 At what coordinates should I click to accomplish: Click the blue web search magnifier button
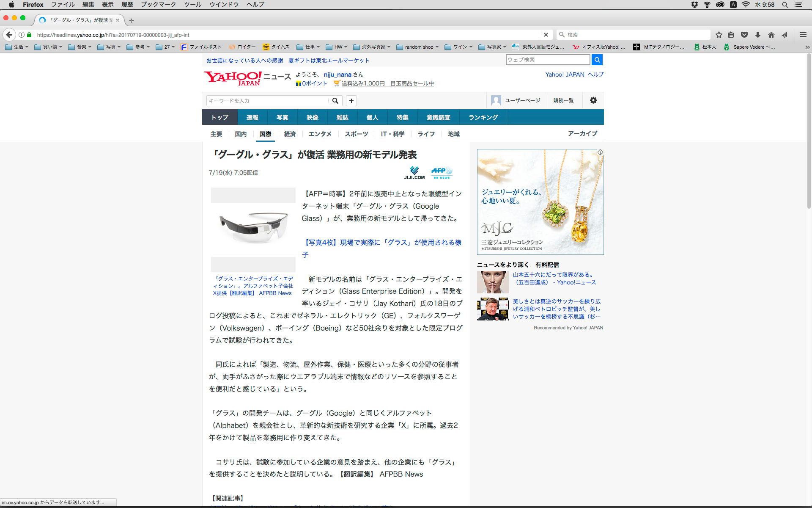tap(597, 60)
